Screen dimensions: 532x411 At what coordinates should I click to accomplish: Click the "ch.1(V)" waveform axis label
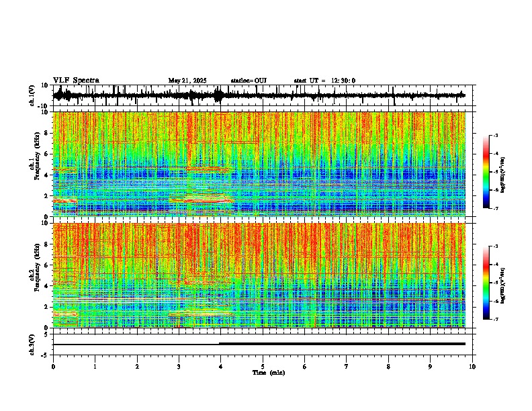click(32, 96)
